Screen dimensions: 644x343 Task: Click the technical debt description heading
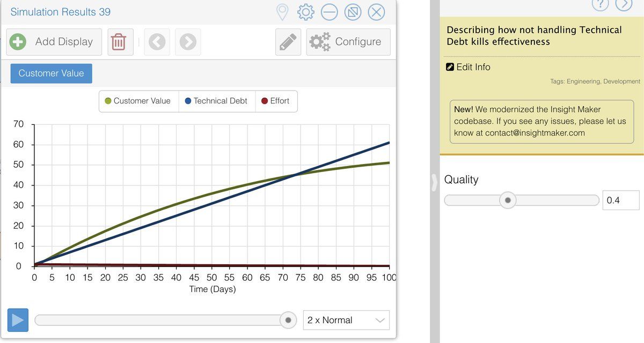pos(534,36)
